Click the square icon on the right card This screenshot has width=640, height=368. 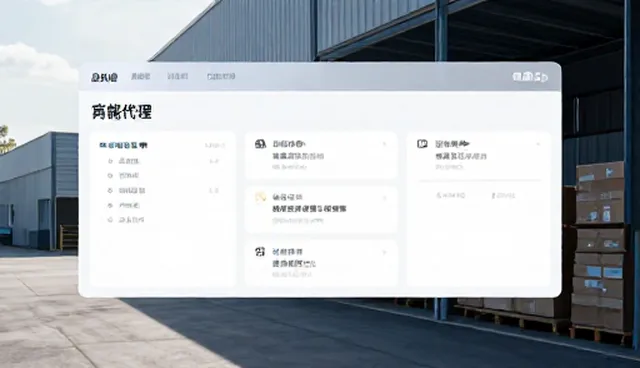422,144
